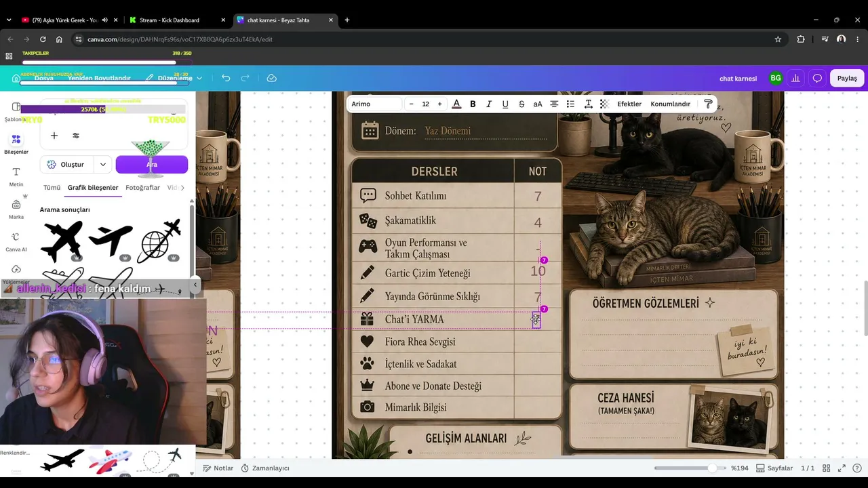Toggle uppercase (aA) text formatting
Screen dimensions: 868x488
538,104
